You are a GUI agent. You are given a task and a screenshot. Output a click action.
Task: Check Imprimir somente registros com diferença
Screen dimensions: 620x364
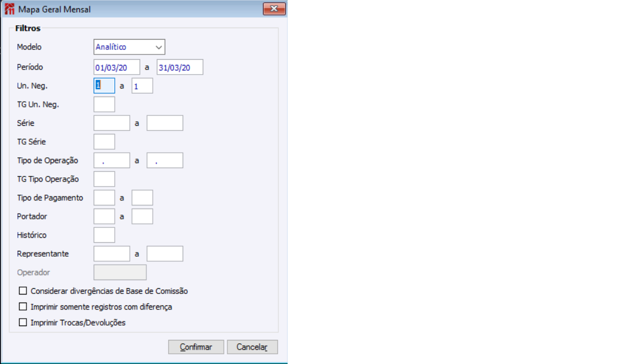coord(23,307)
